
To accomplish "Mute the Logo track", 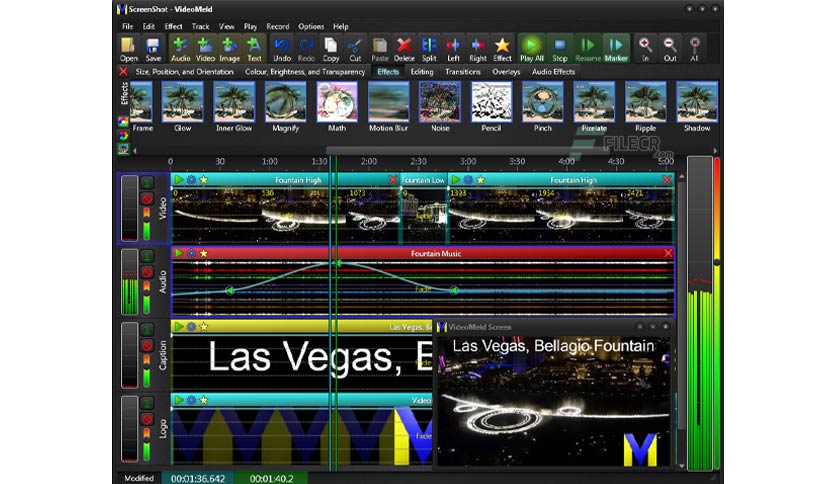I will [x=147, y=420].
